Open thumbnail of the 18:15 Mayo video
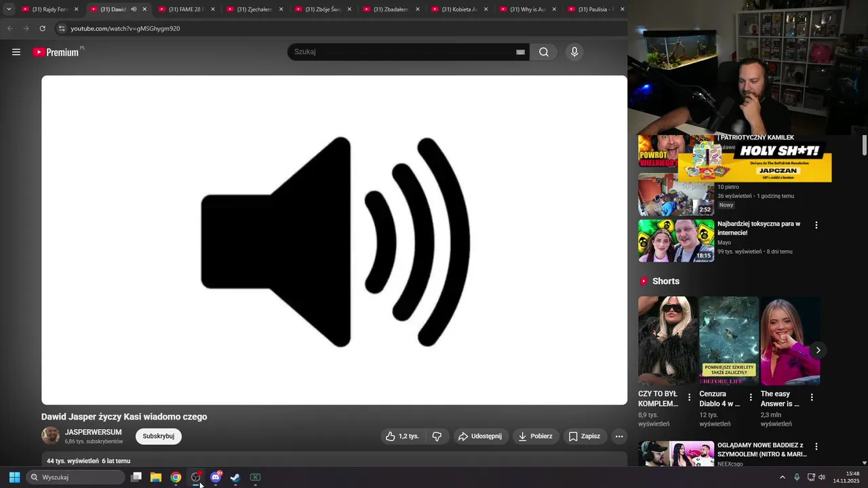868x488 pixels. coord(676,241)
